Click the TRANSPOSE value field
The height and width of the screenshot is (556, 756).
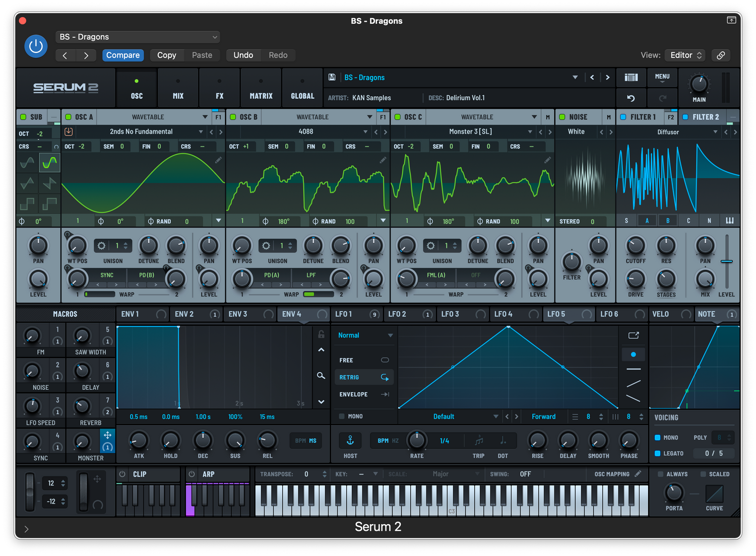click(306, 474)
